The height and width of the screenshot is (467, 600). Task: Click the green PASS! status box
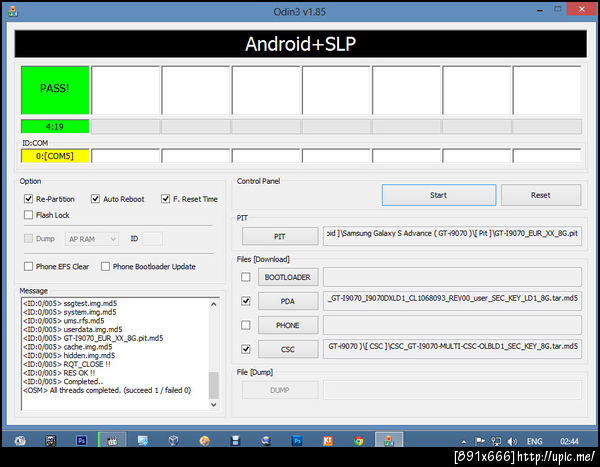55,90
